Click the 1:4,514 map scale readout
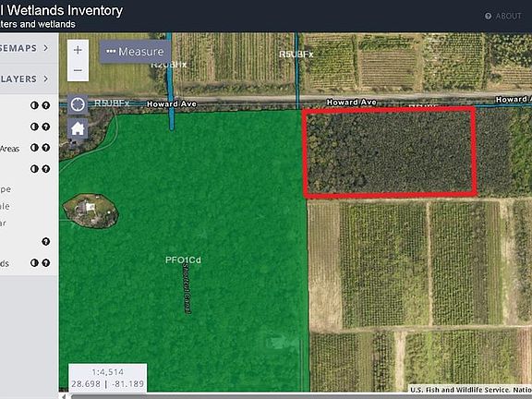This screenshot has height=399, width=532. [x=107, y=372]
